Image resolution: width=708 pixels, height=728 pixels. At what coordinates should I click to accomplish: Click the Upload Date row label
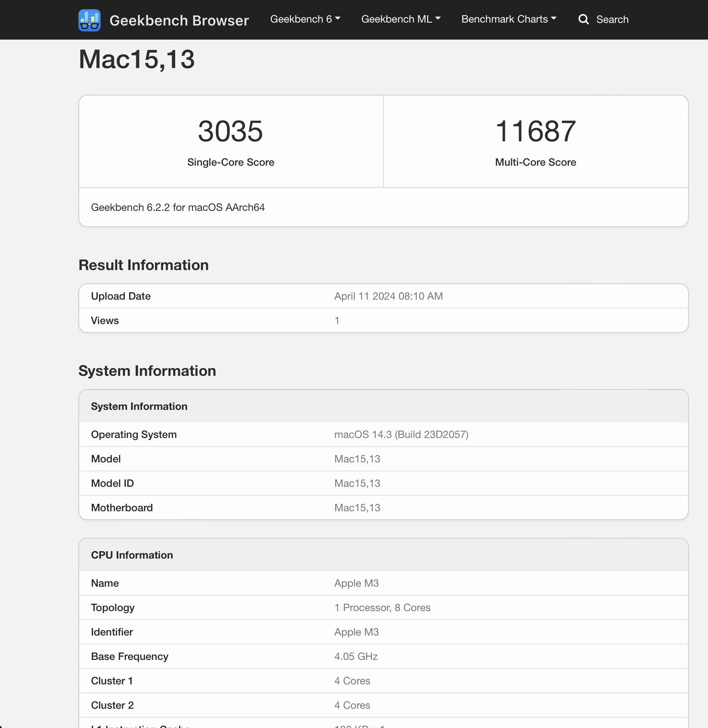coord(121,296)
